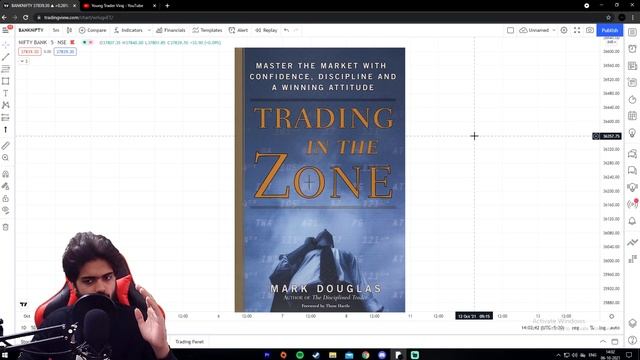Screen dimensions: 640x360
Task: Open the prediction and measurement tools
Action: pyautogui.click(x=6, y=118)
